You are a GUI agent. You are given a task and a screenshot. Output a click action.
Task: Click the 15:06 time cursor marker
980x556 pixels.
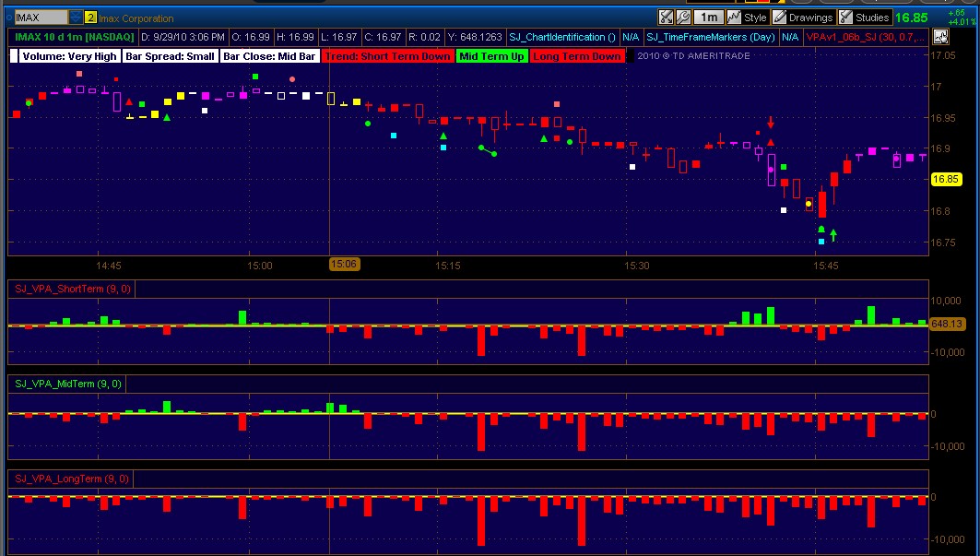pos(345,264)
